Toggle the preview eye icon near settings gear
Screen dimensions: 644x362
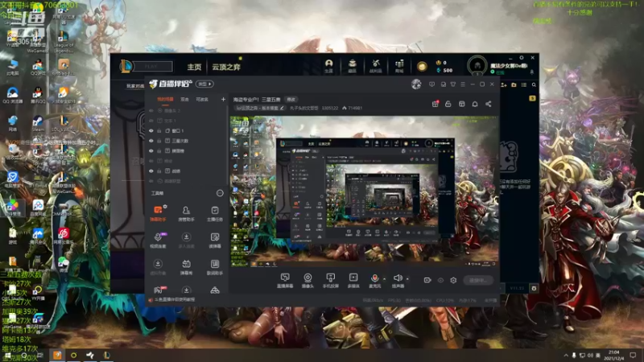click(x=440, y=280)
